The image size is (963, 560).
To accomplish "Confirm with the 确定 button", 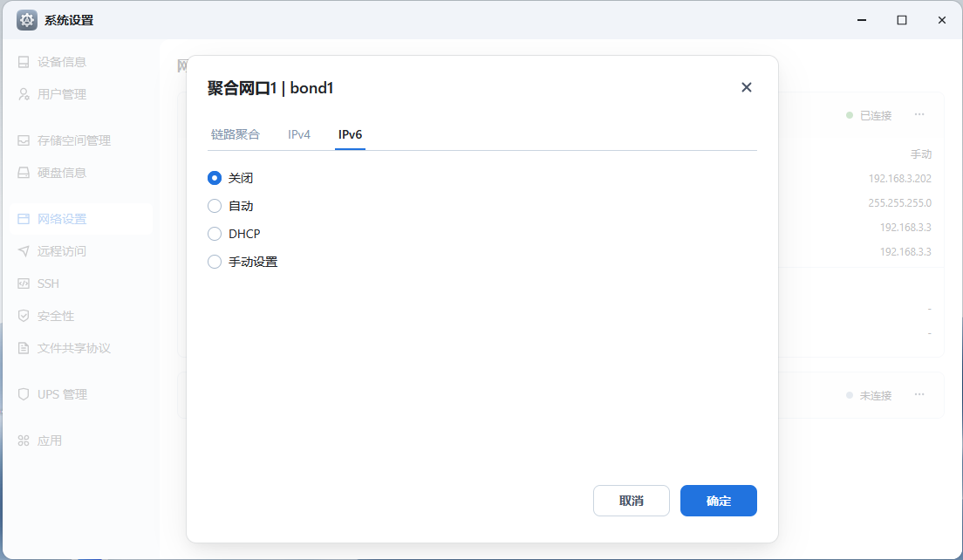I will tap(719, 501).
